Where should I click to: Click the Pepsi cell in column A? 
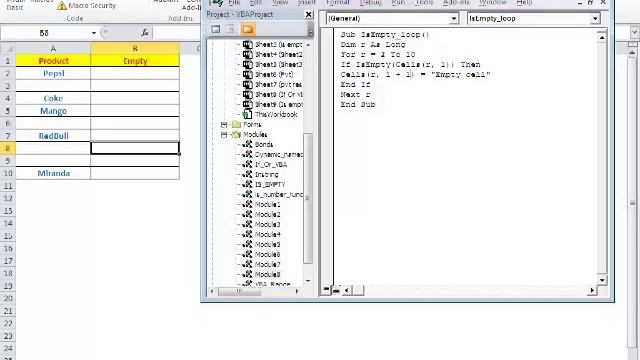click(x=53, y=73)
